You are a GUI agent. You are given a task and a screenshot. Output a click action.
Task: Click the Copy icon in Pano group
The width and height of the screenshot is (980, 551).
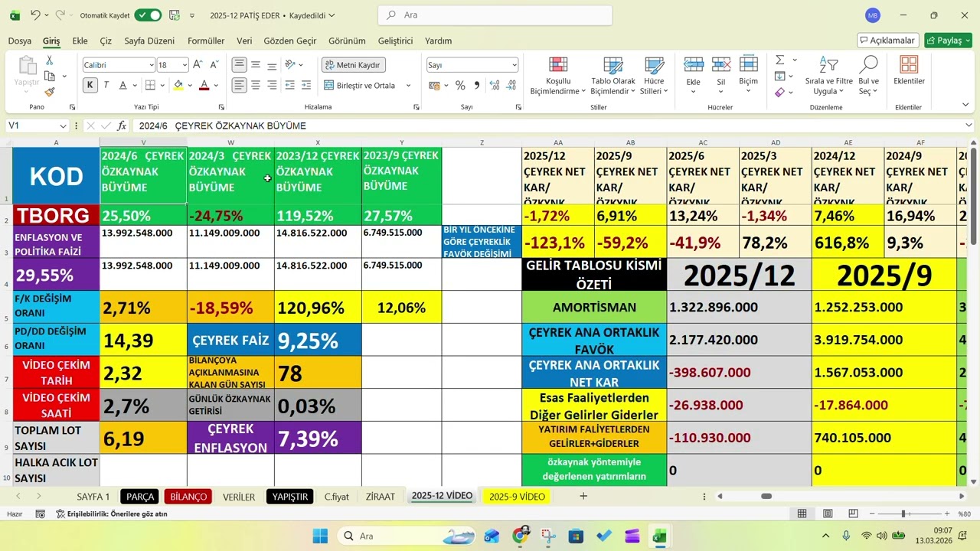pos(50,76)
